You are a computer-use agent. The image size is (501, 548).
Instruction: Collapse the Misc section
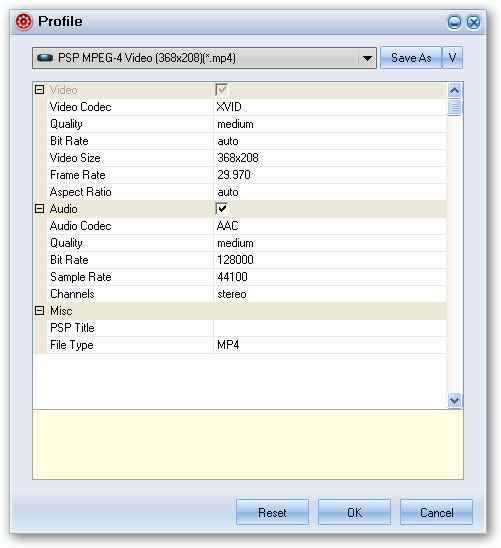tap(39, 311)
